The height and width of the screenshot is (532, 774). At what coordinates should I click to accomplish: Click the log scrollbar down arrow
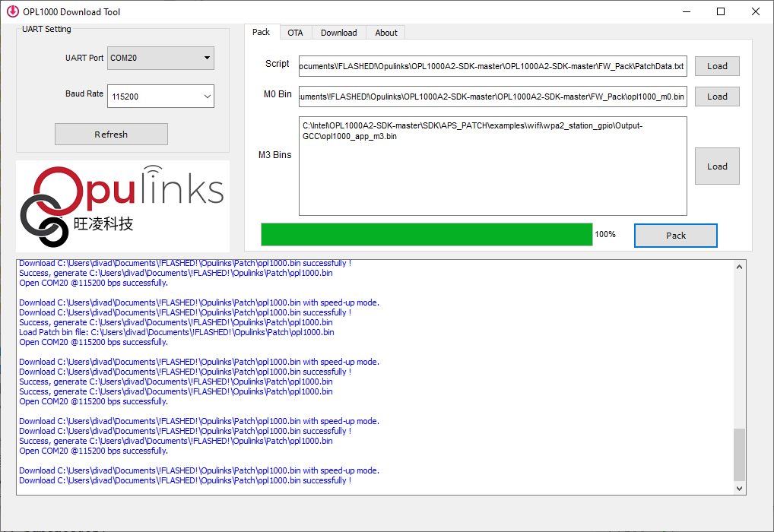click(x=739, y=489)
